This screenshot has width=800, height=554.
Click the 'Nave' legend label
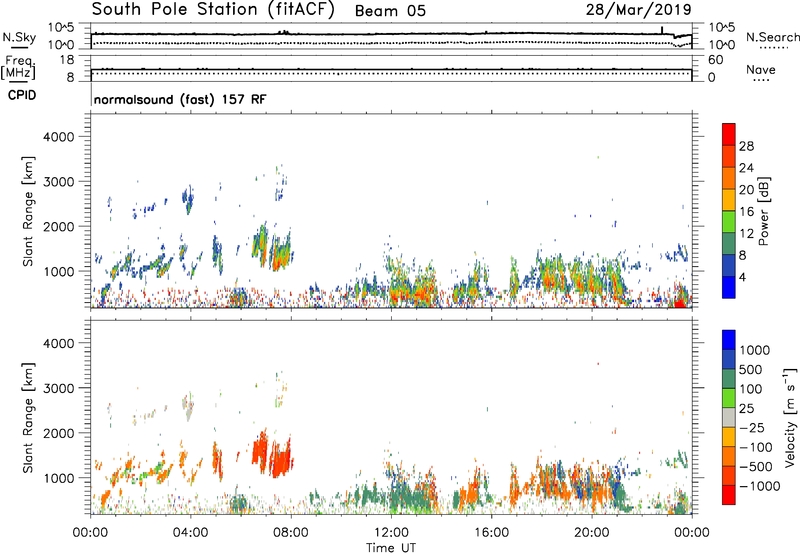point(761,70)
